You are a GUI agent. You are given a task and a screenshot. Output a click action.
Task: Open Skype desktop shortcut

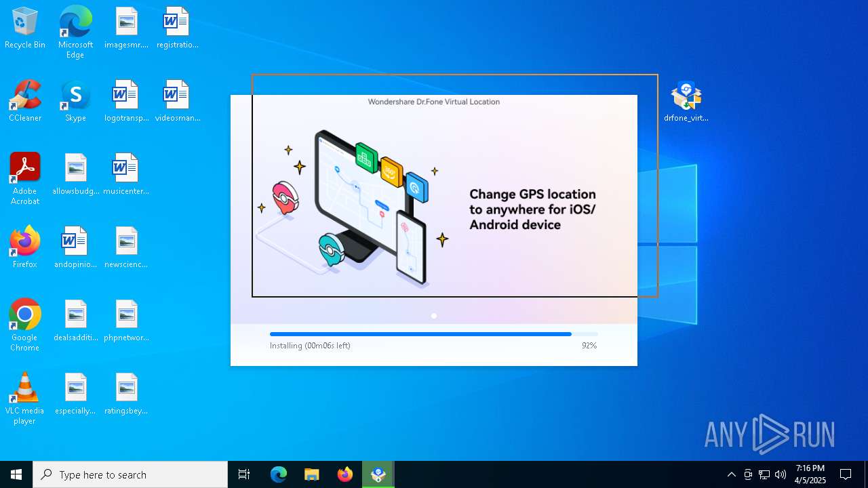[75, 102]
